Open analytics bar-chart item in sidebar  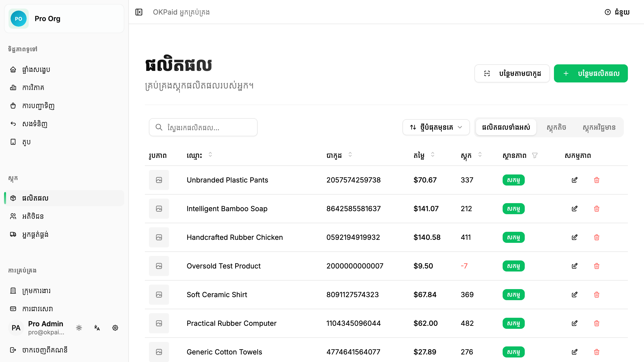click(64, 87)
